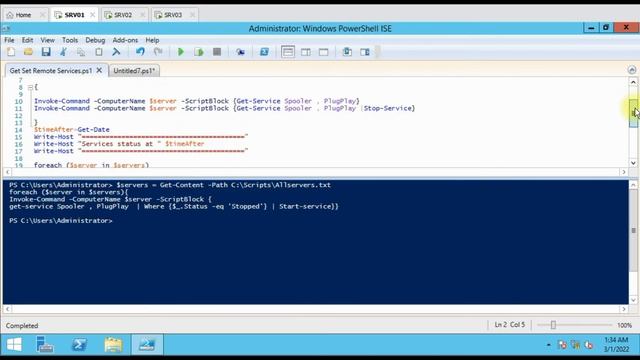Click script pane scroll up arrow

point(633,82)
